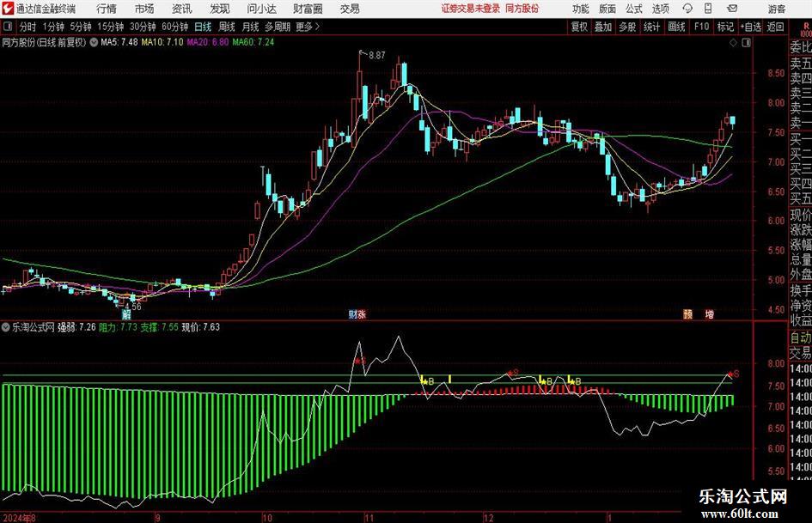Screen dimensions: 812x523
Task: Open the 公式 menu
Action: coord(633,9)
